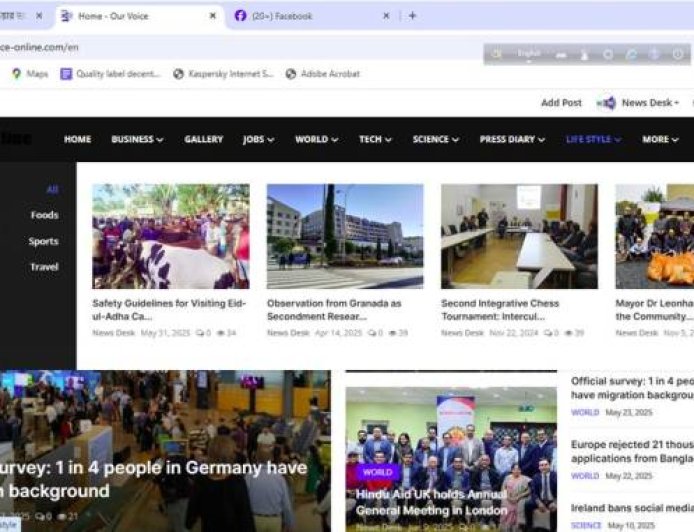Close the Home - Our Voice tab
The width and height of the screenshot is (694, 532).
212,16
